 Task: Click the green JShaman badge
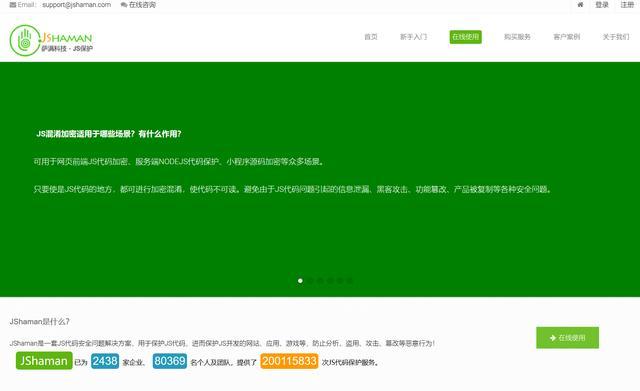(x=44, y=361)
